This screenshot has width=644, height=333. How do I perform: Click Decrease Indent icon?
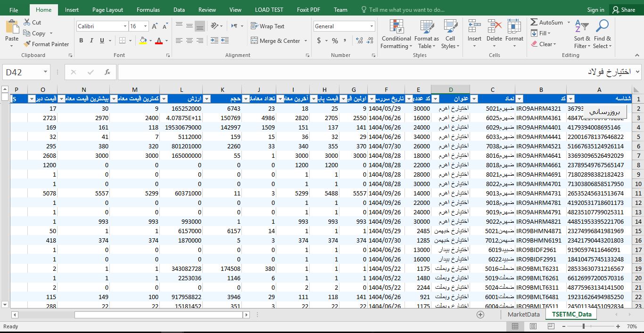coord(215,41)
